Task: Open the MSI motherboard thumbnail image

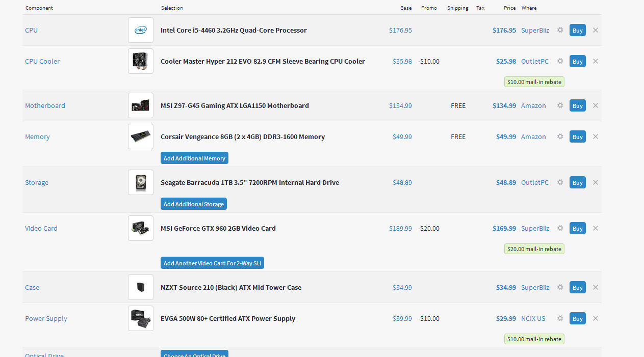Action: [x=141, y=105]
